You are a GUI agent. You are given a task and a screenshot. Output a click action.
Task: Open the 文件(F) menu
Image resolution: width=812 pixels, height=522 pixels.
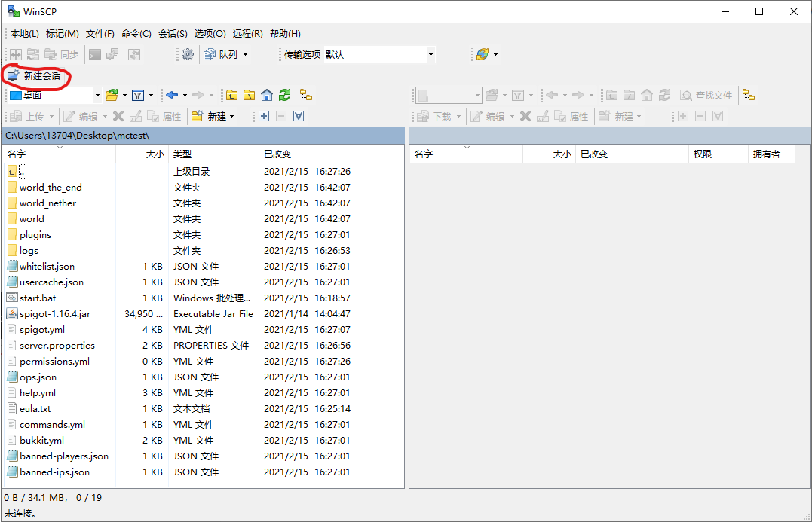coord(100,34)
